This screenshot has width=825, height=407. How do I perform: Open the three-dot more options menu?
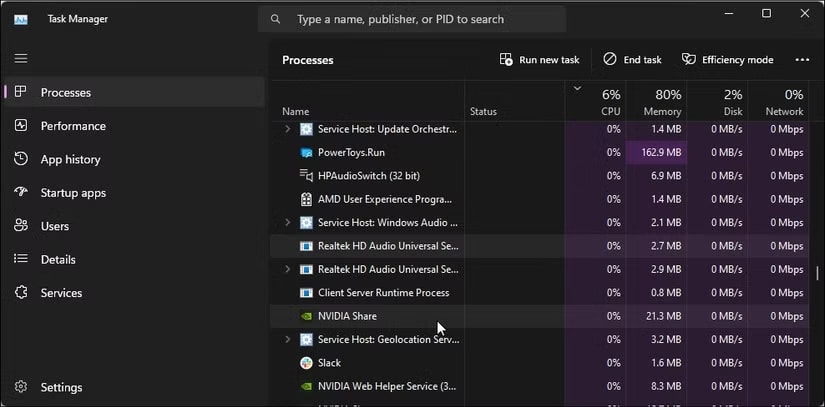tap(801, 60)
